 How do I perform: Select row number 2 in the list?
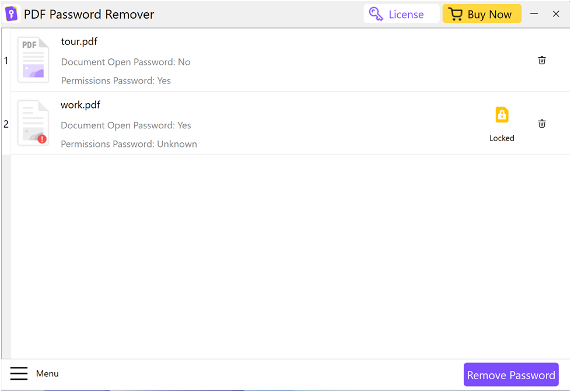coord(6,124)
